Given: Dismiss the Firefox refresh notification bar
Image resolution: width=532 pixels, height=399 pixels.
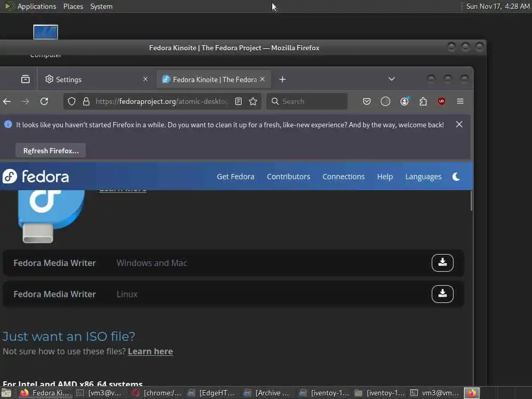Looking at the screenshot, I should click(459, 125).
